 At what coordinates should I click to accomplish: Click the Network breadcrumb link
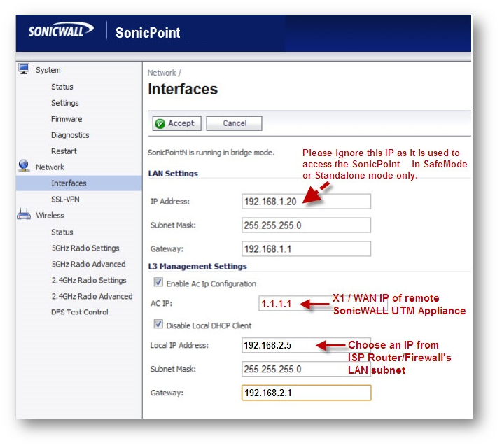click(162, 73)
